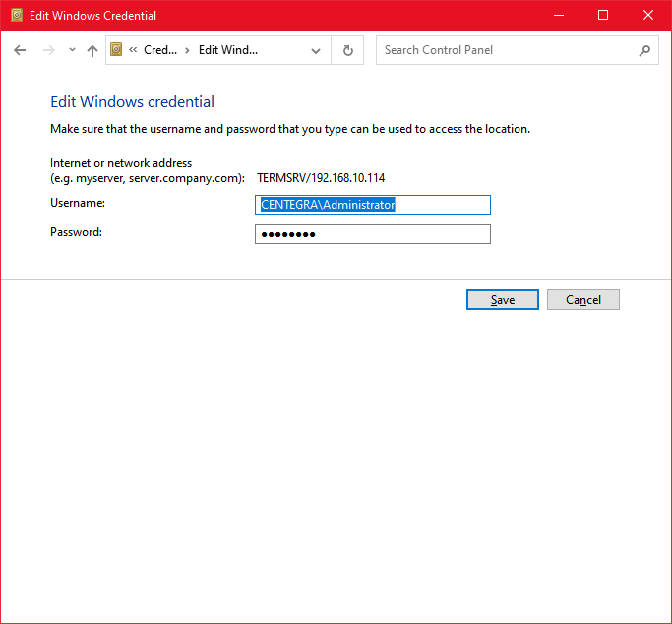
Task: Minimize the Edit Windows Credential window
Action: click(558, 16)
